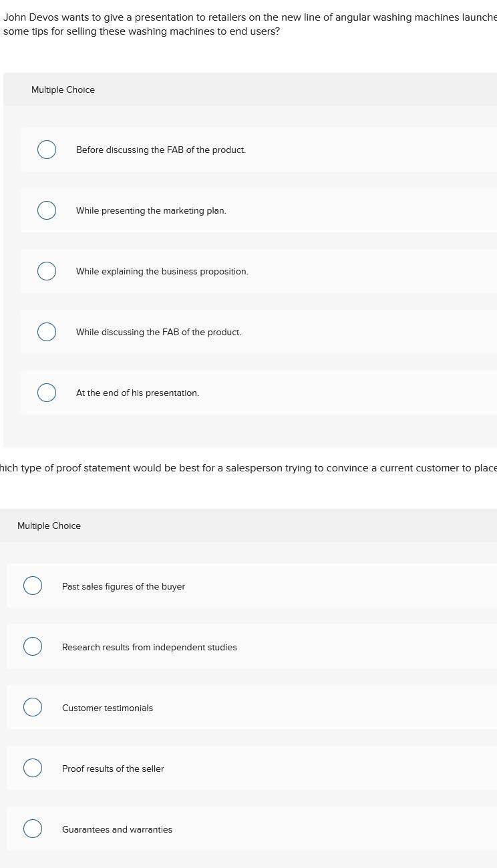497x868 pixels.
Task: Pick the 'Customer testimonials' radio button
Action: [x=33, y=707]
